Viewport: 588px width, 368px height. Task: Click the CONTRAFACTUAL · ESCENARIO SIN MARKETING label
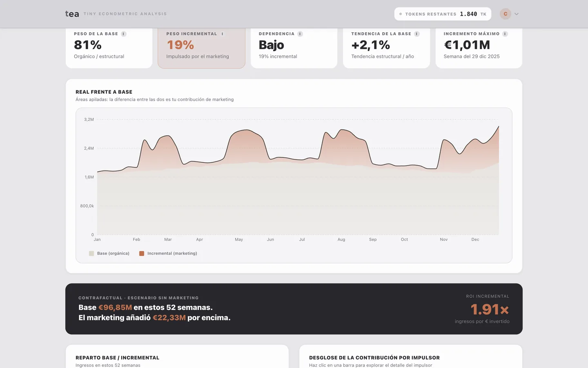138,298
